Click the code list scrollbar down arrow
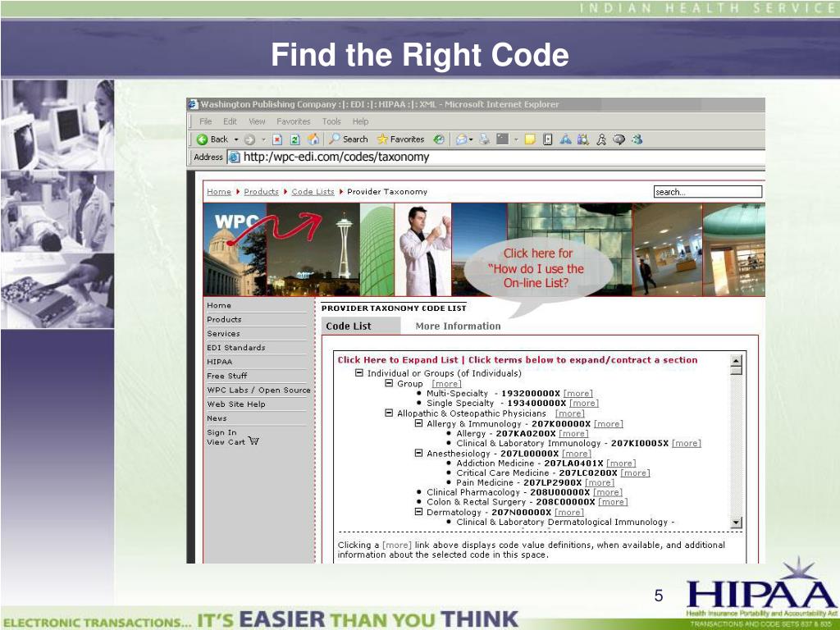This screenshot has width=840, height=630. 737,523
